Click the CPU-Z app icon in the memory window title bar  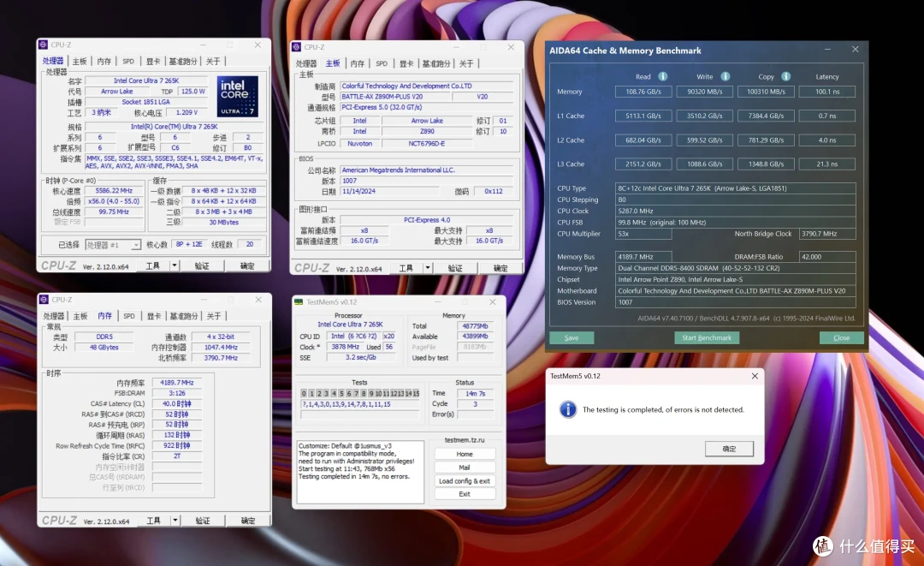click(44, 300)
